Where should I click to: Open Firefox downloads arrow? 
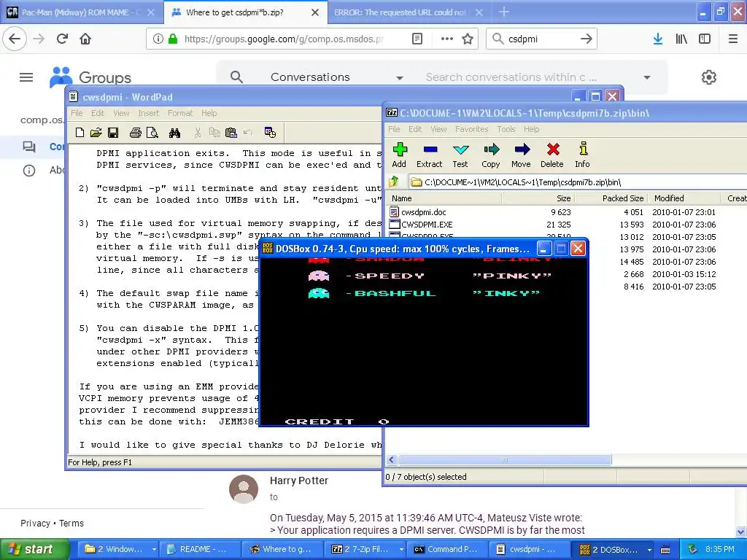point(658,39)
